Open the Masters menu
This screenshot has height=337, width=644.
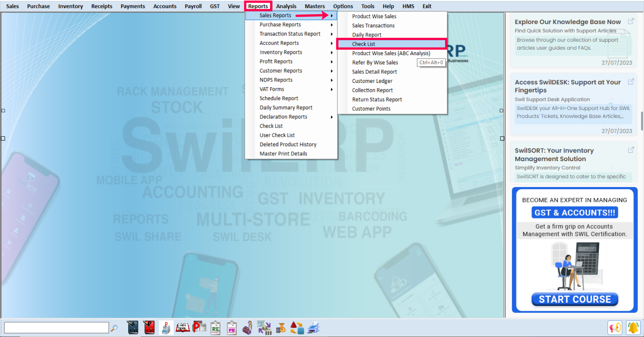315,6
